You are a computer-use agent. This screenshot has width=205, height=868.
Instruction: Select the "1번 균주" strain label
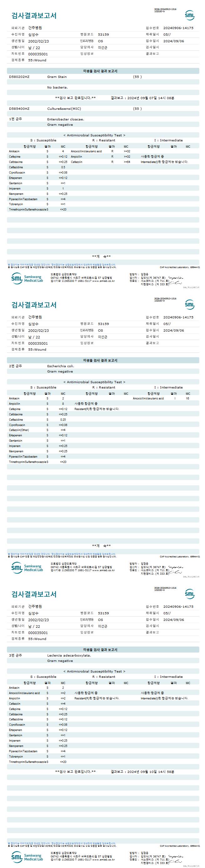click(16, 119)
